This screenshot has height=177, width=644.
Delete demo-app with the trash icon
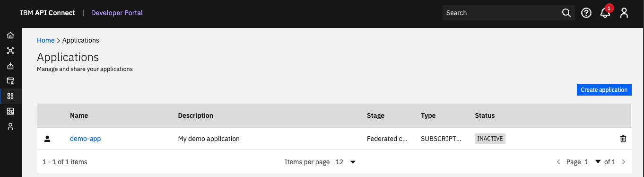[623, 139]
